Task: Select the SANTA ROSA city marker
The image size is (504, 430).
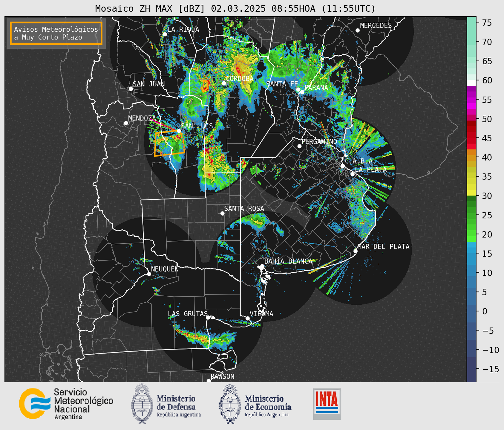Action: click(222, 213)
